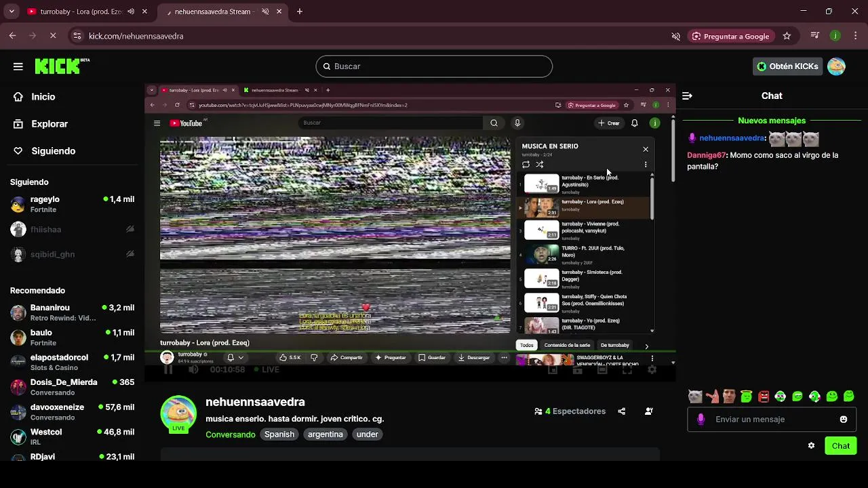868x488 pixels.
Task: Focus the Buscar search field
Action: pos(434,66)
